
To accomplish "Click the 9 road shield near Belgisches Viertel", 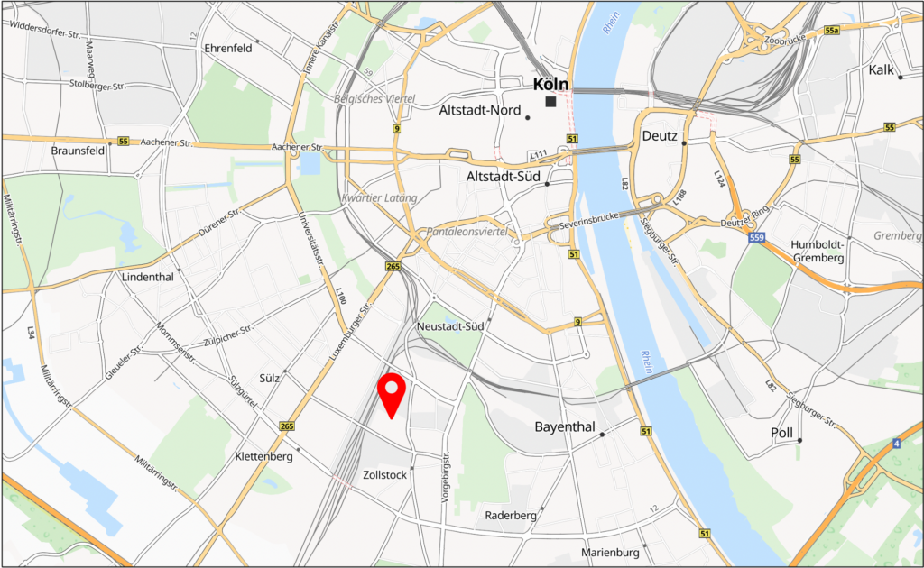I will tap(397, 128).
